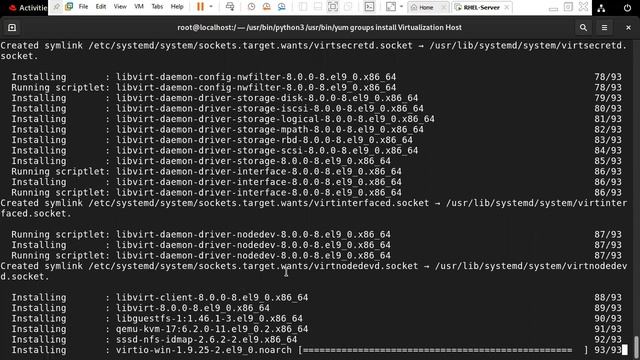Screen dimensions: 640x360
Task: Open the console view terminal icon
Action: [369, 7]
